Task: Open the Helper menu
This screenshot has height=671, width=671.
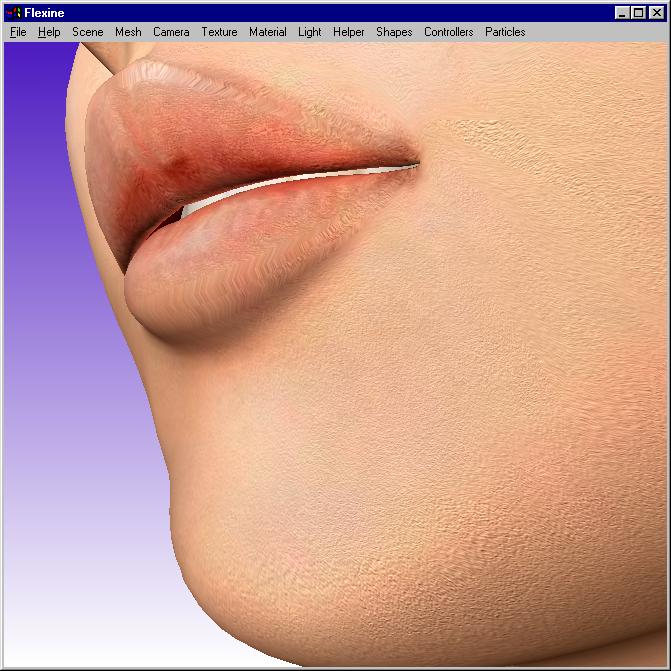Action: tap(349, 32)
